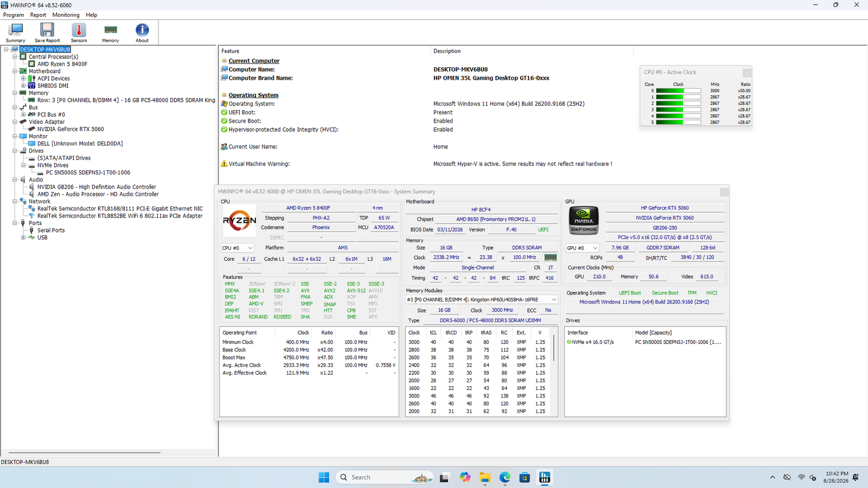Click the Core 3 clock progress bar
Viewport: 868px width, 488px height.
click(x=678, y=110)
